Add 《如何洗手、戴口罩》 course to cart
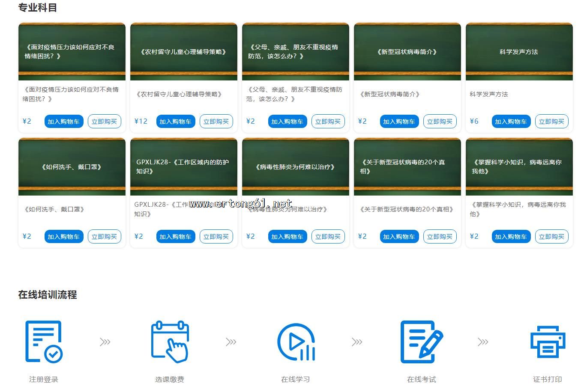 pyautogui.click(x=63, y=237)
